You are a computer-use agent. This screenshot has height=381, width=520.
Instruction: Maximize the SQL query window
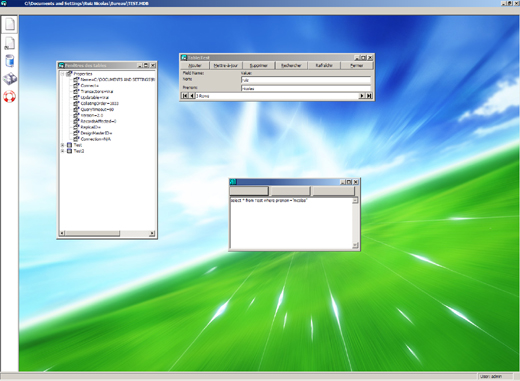click(x=349, y=182)
